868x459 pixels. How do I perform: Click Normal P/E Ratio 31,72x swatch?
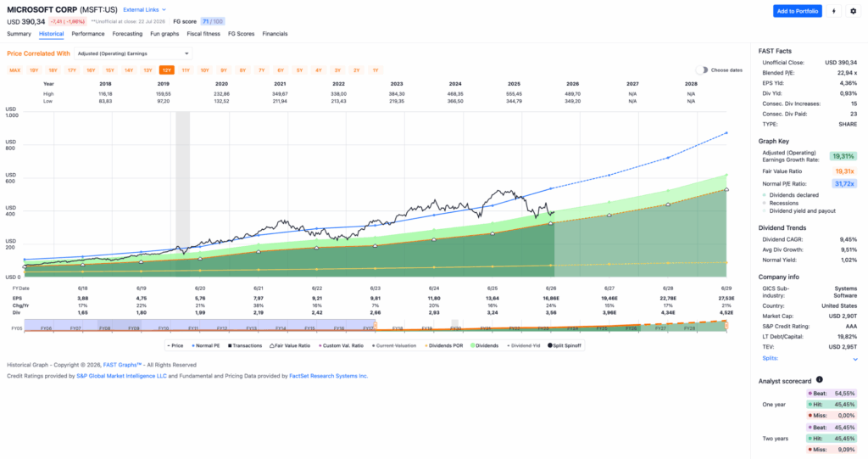pyautogui.click(x=844, y=183)
